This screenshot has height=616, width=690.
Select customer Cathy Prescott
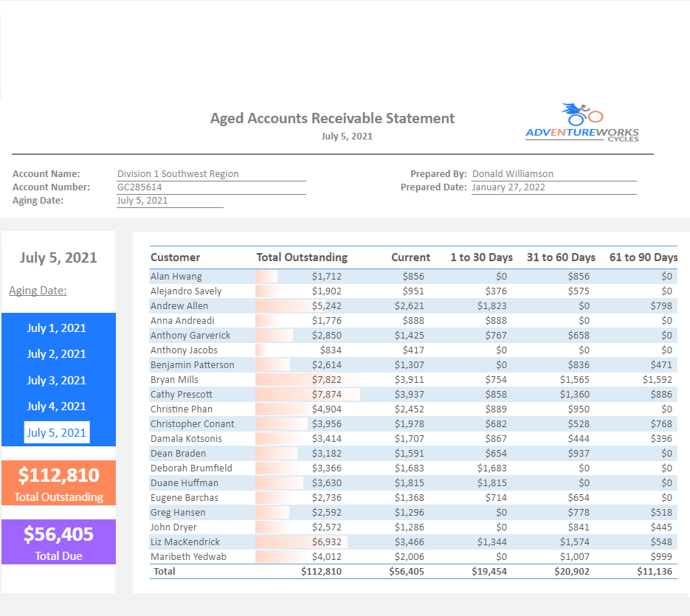(182, 394)
